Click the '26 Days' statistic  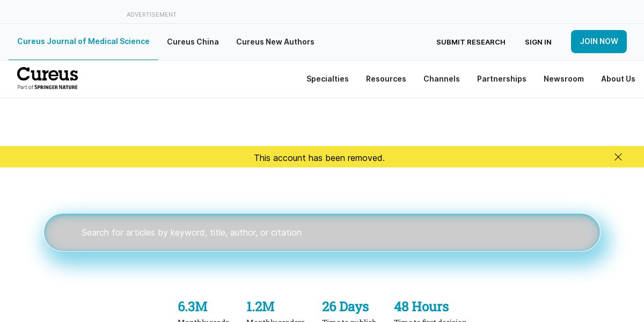[346, 306]
